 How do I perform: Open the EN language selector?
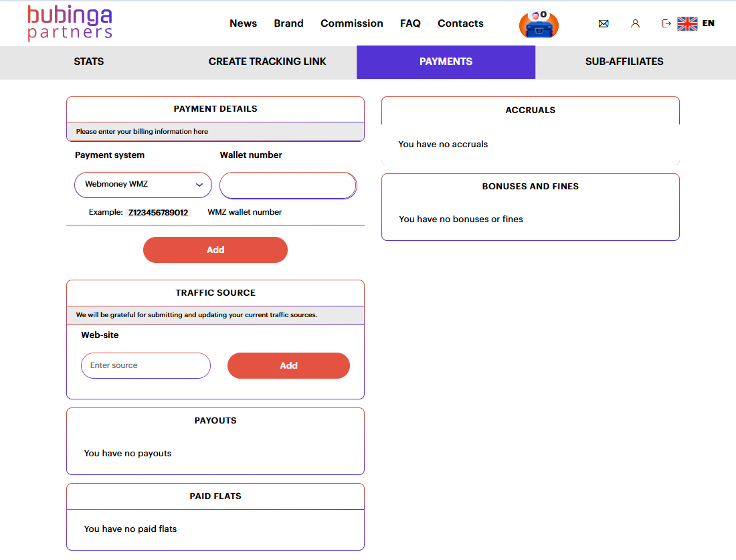coord(709,23)
